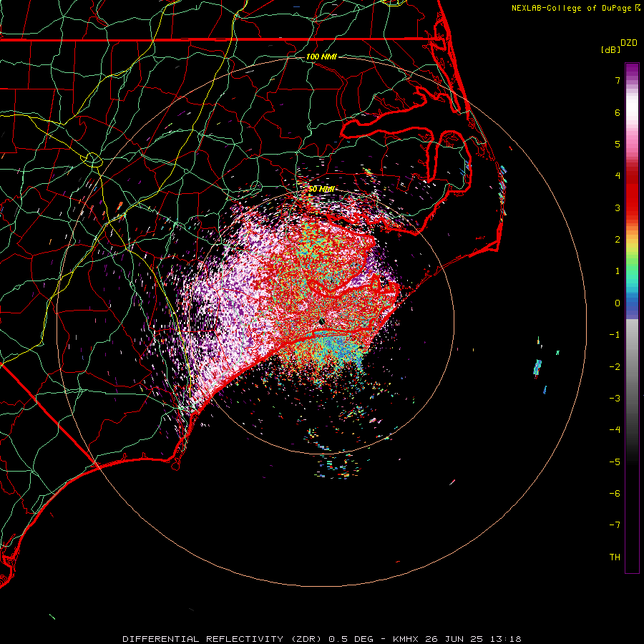Click the black radar site marker at center

(322, 322)
